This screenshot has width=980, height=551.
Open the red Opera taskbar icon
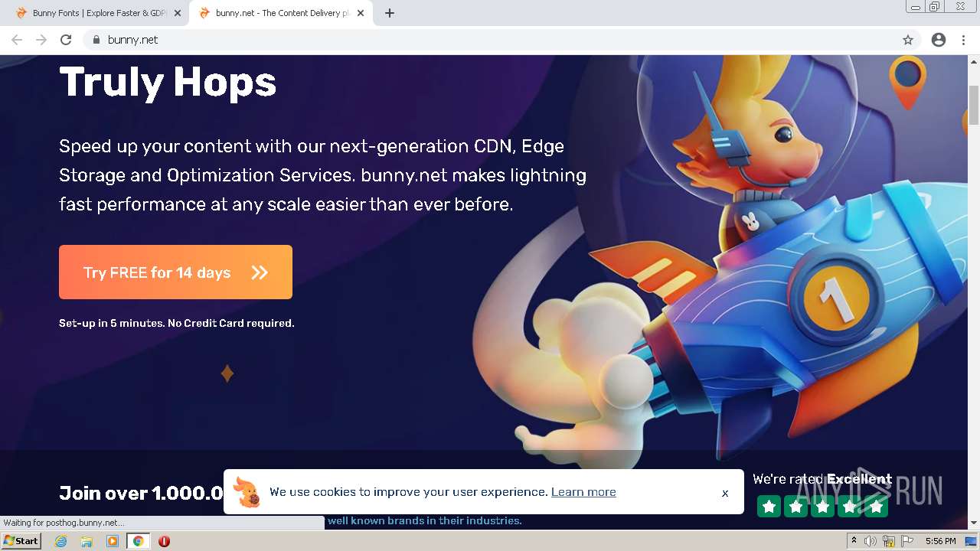[x=164, y=541]
